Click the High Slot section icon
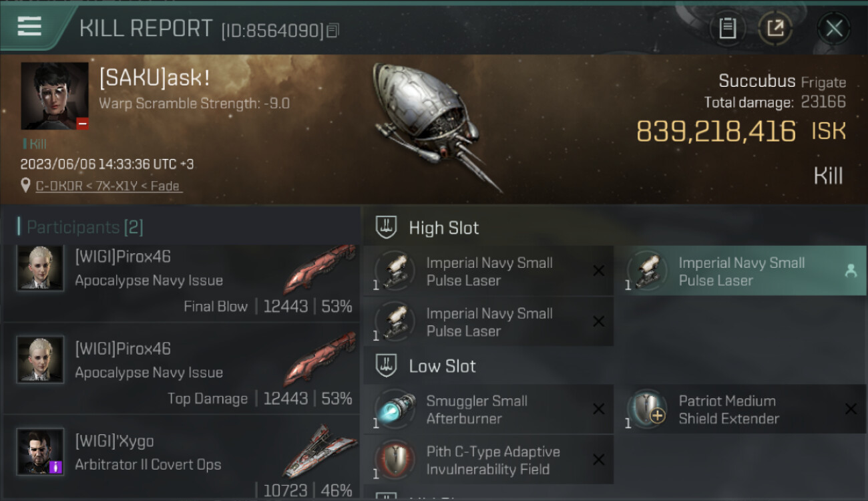This screenshot has height=501, width=868. pyautogui.click(x=387, y=228)
